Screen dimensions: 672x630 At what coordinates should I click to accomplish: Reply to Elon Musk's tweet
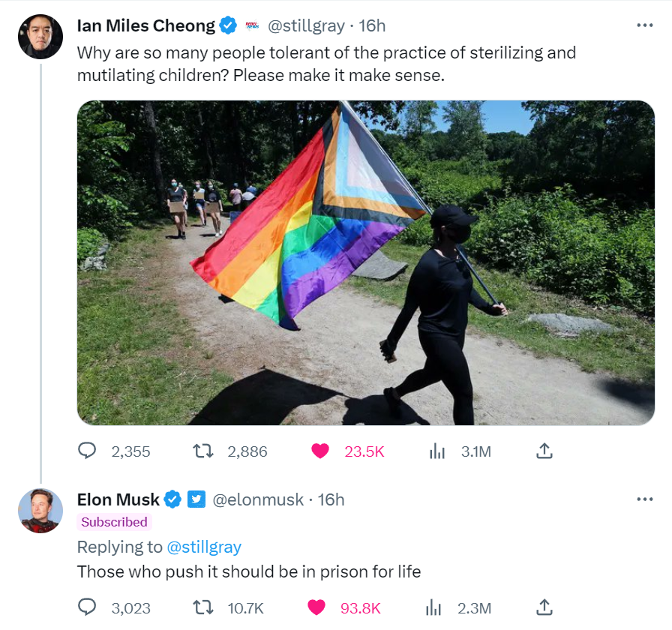(87, 607)
